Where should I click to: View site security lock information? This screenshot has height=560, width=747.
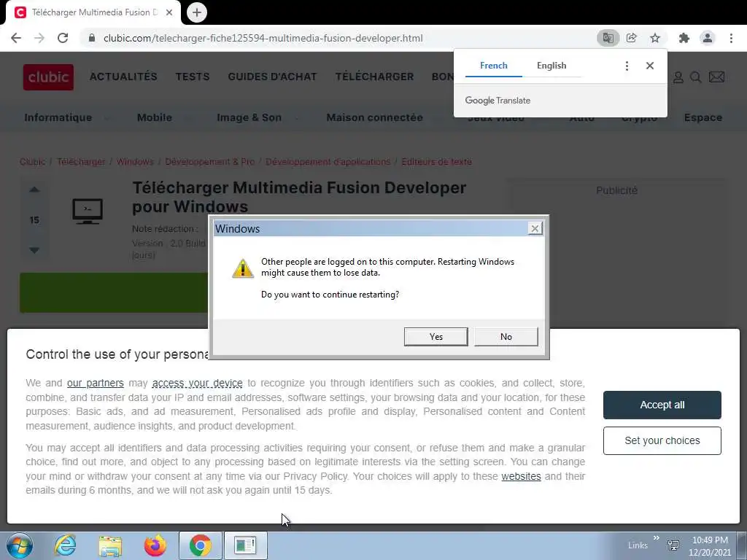pyautogui.click(x=92, y=38)
